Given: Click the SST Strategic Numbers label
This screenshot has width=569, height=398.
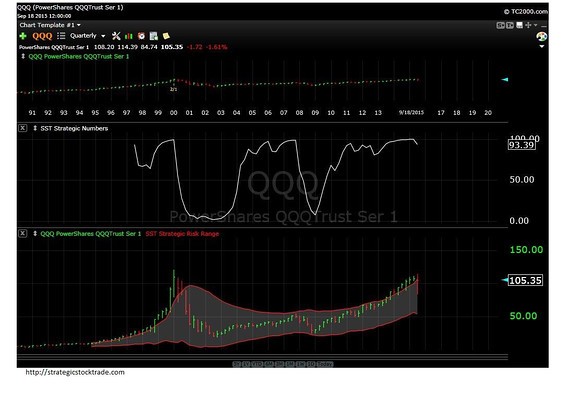Looking at the screenshot, I should pos(74,128).
